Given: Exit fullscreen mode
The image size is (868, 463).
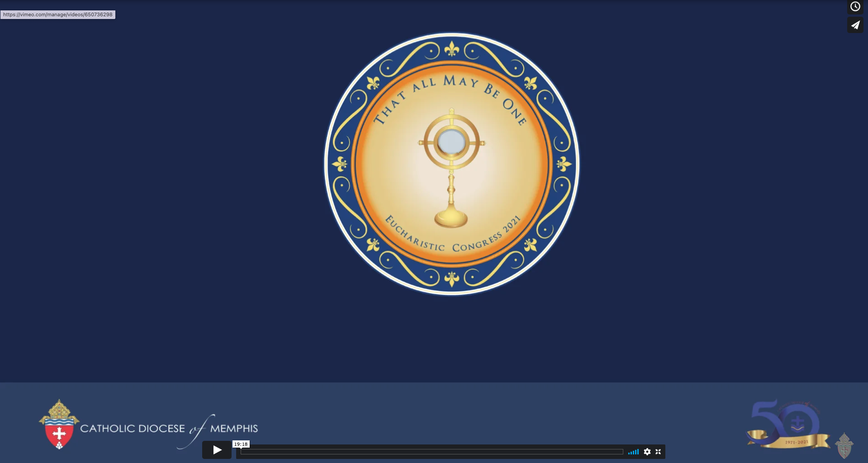Looking at the screenshot, I should point(658,452).
